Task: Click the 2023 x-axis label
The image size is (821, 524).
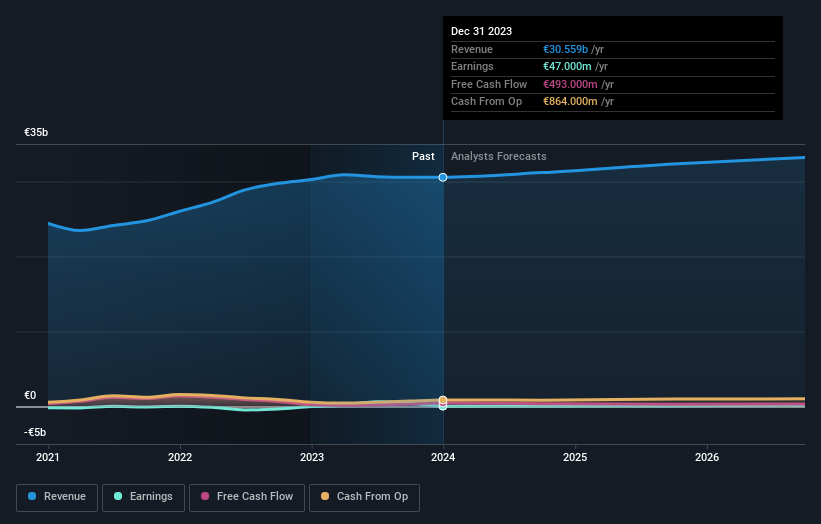Action: [312, 458]
